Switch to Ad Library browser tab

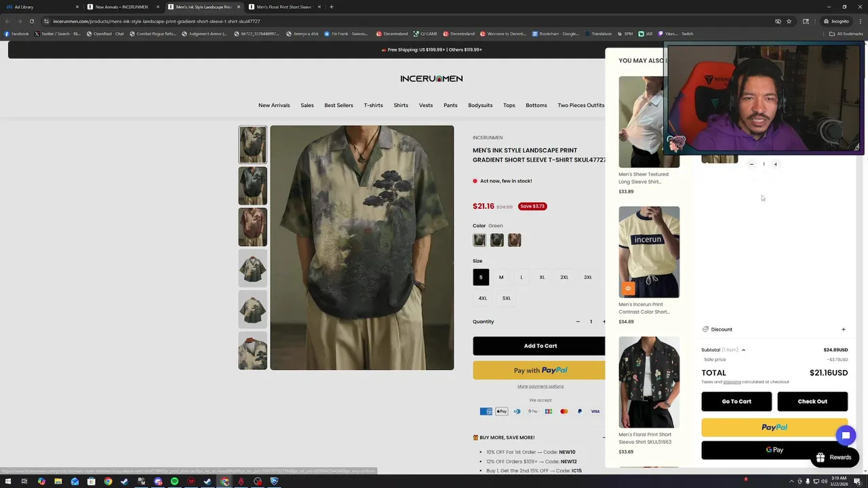click(43, 7)
